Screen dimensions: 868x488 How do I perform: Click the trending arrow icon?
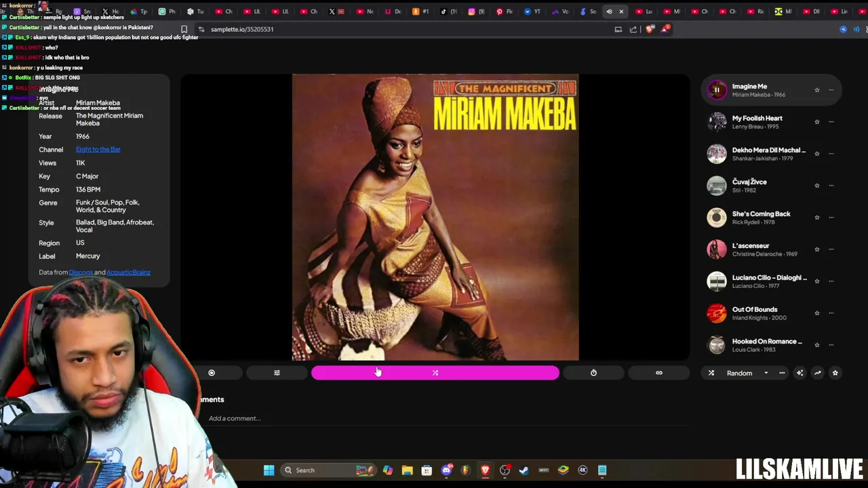click(818, 373)
